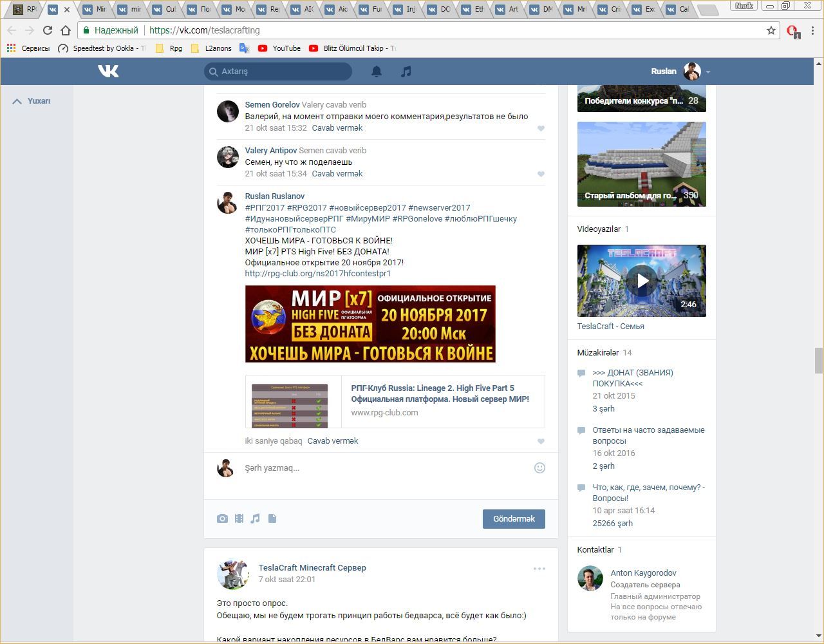
Task: Attach a document to the comment
Action: [x=272, y=518]
